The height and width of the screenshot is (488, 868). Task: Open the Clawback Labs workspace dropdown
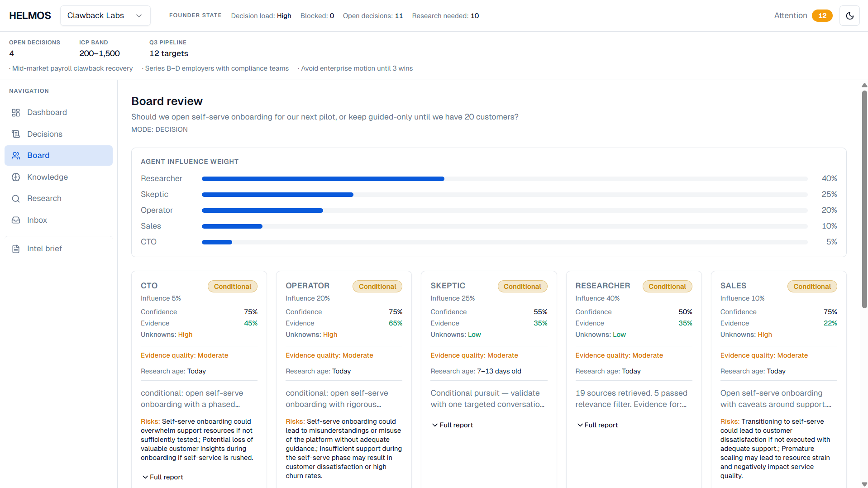(x=105, y=16)
